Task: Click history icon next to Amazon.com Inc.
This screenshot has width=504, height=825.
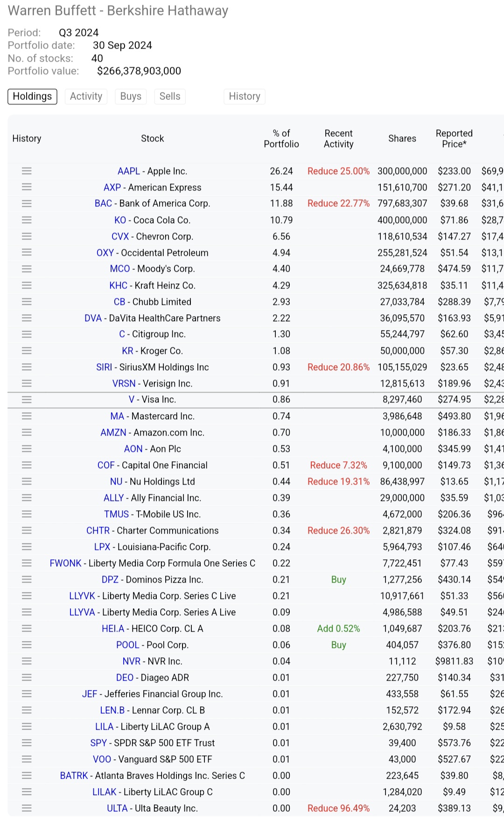Action: click(x=27, y=432)
